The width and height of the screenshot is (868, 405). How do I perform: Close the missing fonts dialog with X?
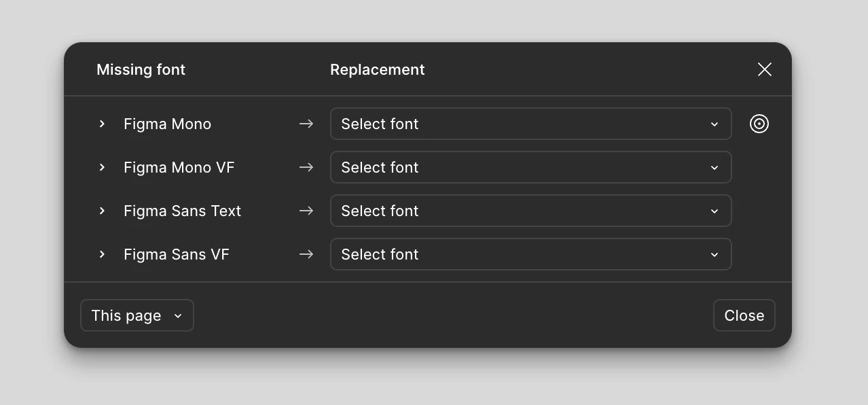(x=764, y=69)
